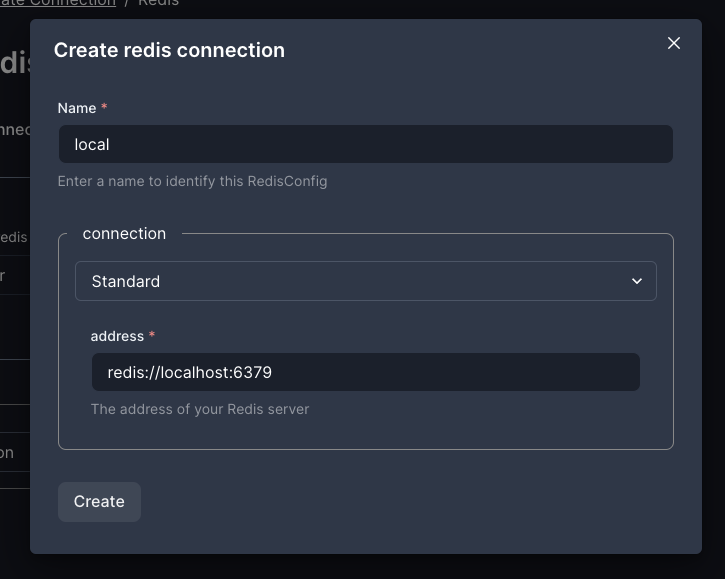Viewport: 725px width, 579px height.
Task: Click the address field label
Action: (x=117, y=336)
